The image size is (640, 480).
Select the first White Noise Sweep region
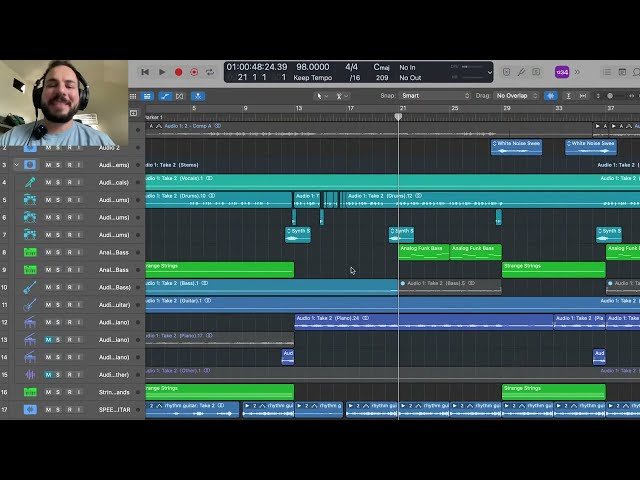point(516,147)
